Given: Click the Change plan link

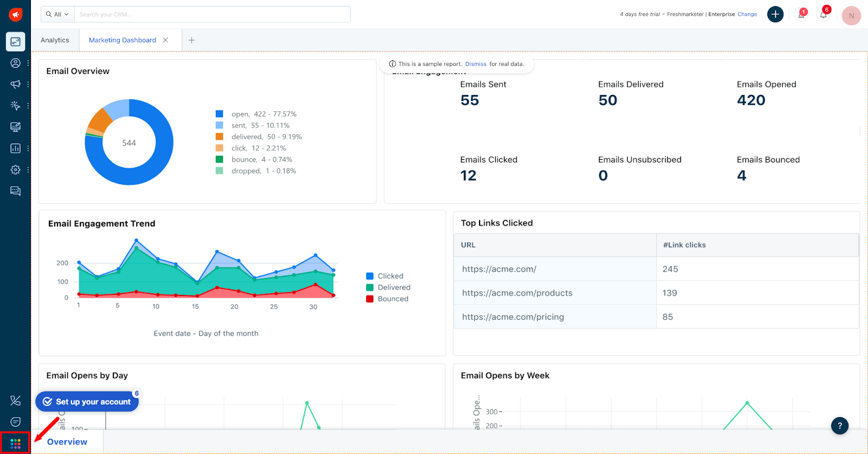Looking at the screenshot, I should (747, 15).
